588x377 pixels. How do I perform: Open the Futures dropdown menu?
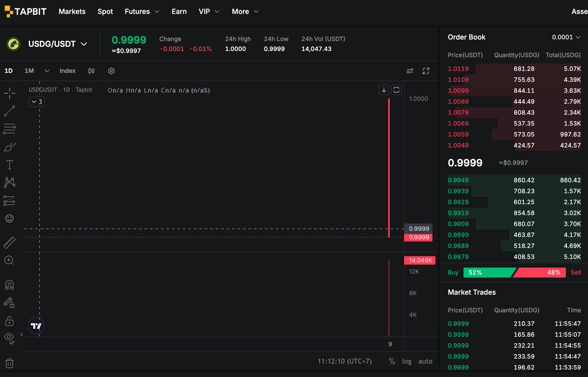pos(142,11)
